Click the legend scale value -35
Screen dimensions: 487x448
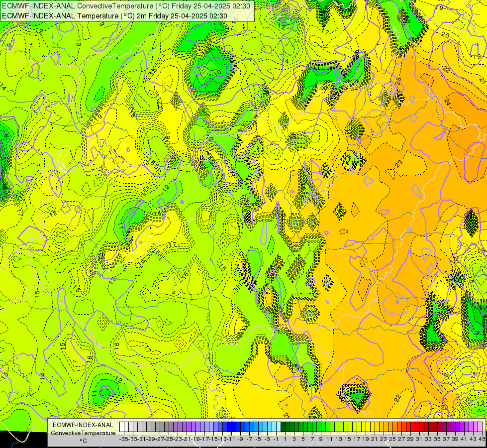pos(124,439)
